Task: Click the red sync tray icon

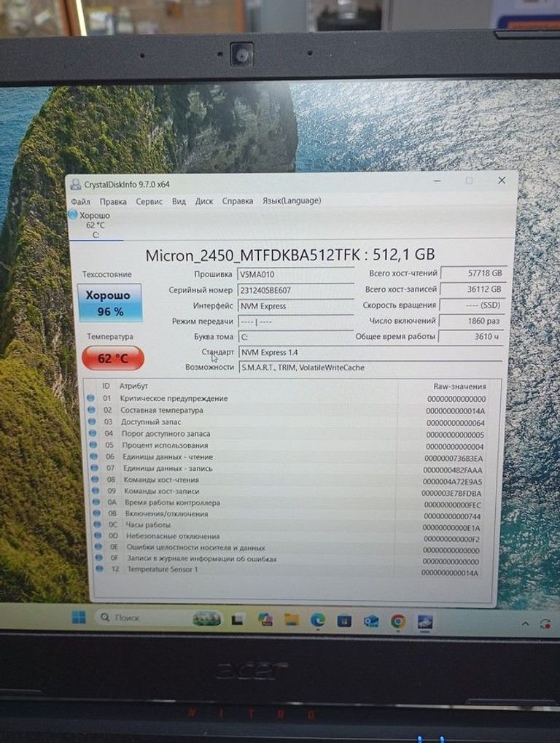Action: click(545, 624)
